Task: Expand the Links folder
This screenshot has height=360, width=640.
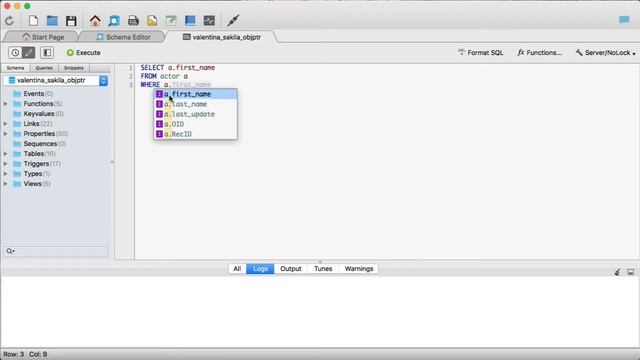Action: [6, 124]
